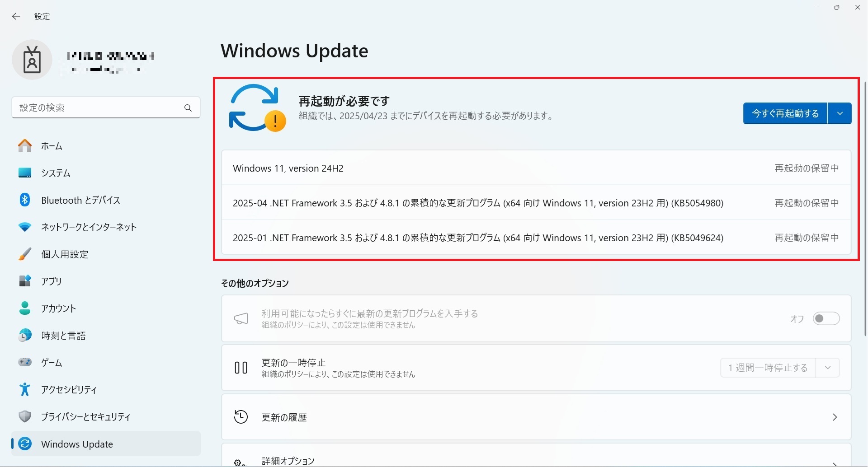Click the vertical scrollbar of the page
Screen dimensions: 868x467
point(865,208)
